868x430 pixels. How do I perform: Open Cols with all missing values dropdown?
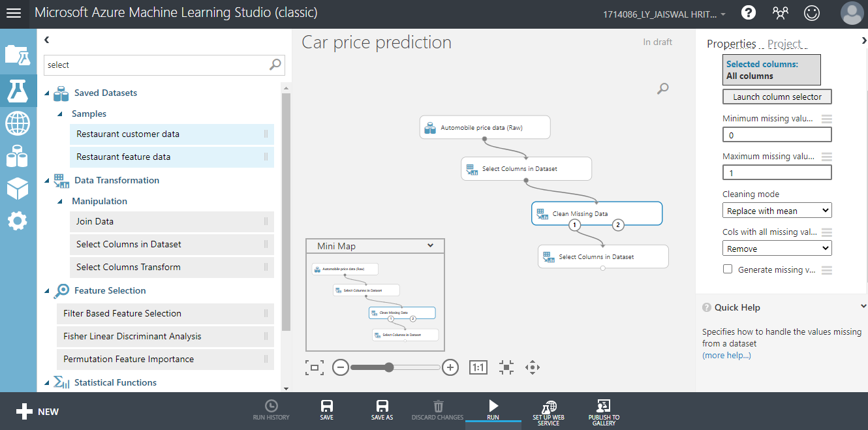pos(777,249)
